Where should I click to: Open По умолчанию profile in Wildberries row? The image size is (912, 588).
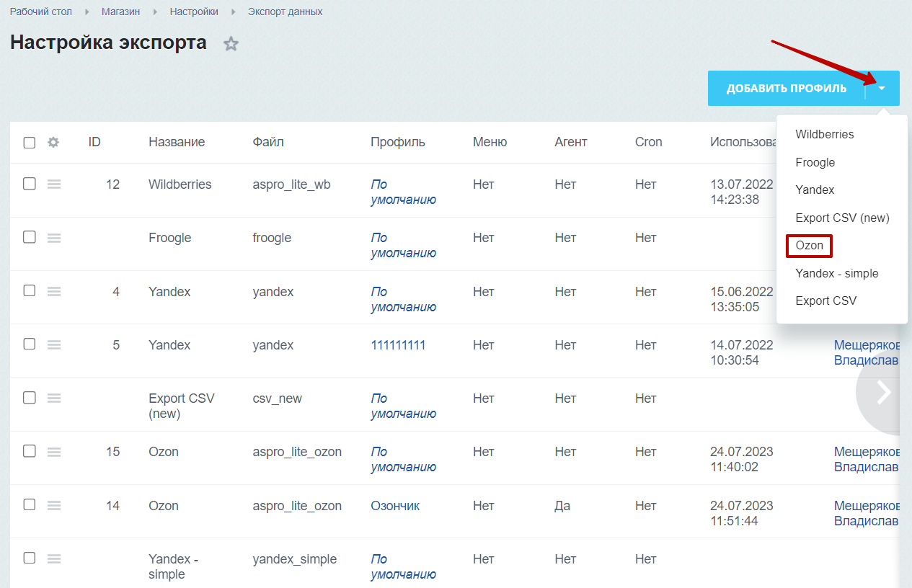pos(403,192)
